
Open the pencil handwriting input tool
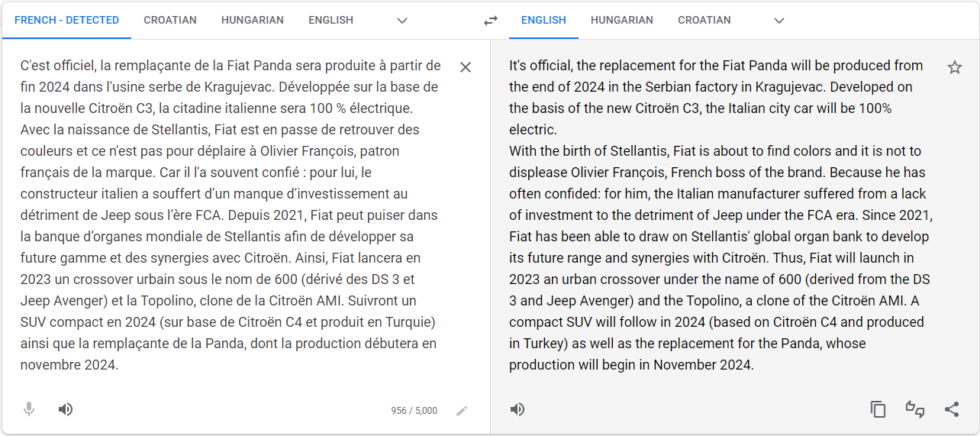[x=462, y=411]
